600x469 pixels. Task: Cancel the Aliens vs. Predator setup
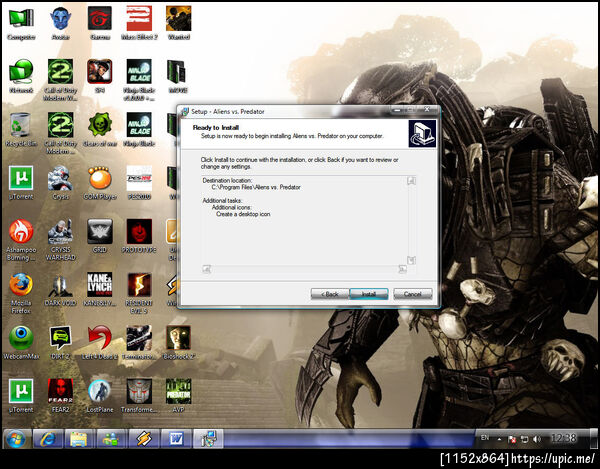pyautogui.click(x=412, y=294)
